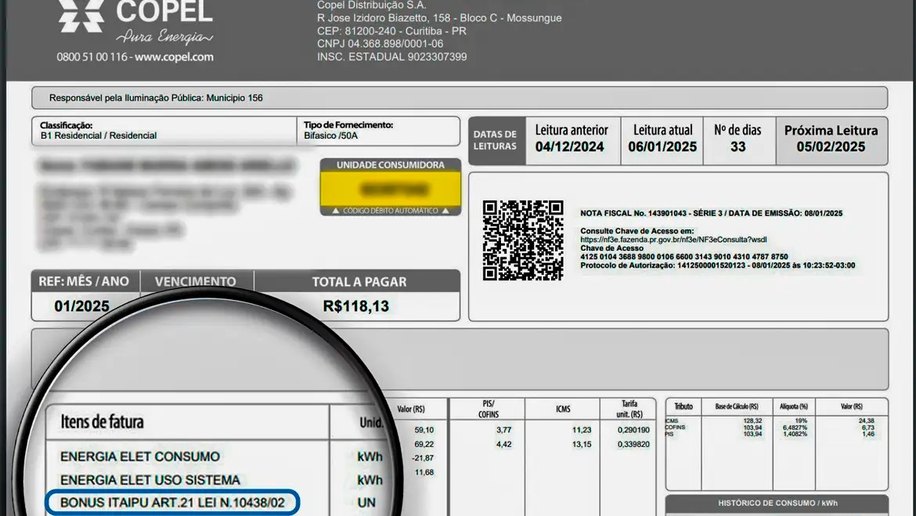This screenshot has width=916, height=516.
Task: Select the value 11,68 in items table
Action: pyautogui.click(x=424, y=472)
